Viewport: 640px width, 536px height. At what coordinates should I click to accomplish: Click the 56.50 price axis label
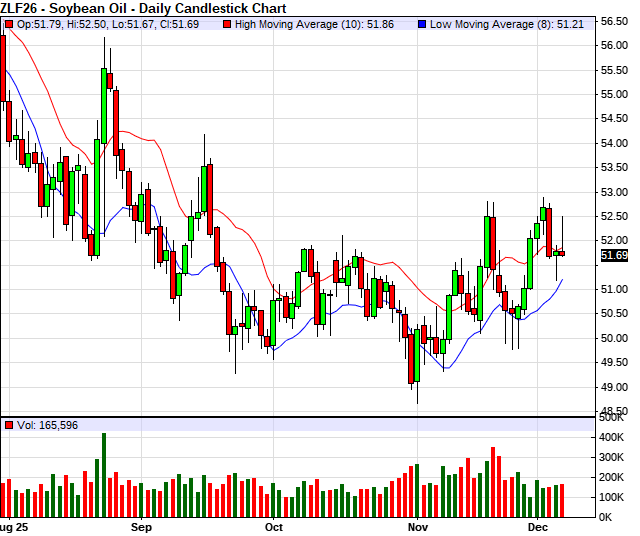coord(614,21)
